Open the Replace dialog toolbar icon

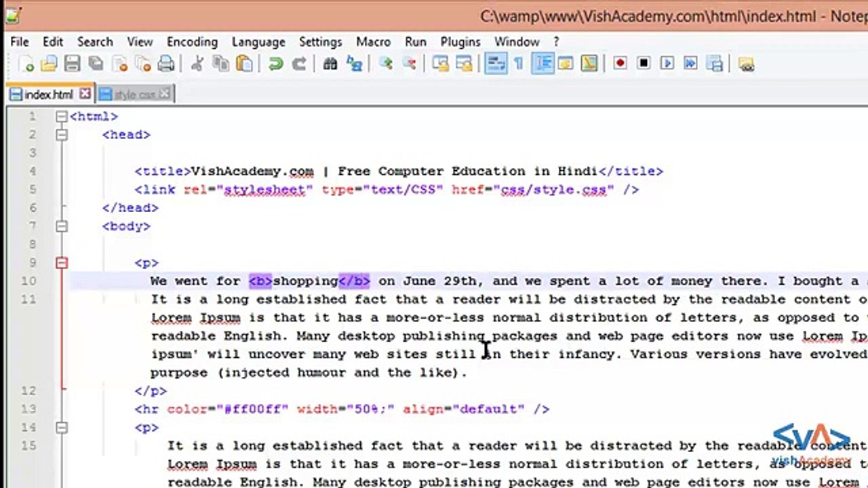354,64
